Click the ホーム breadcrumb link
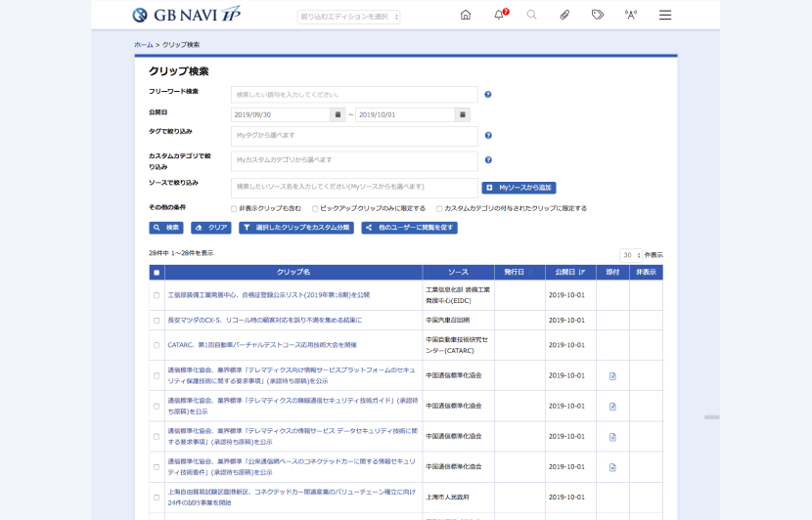The height and width of the screenshot is (520, 812). tap(144, 45)
